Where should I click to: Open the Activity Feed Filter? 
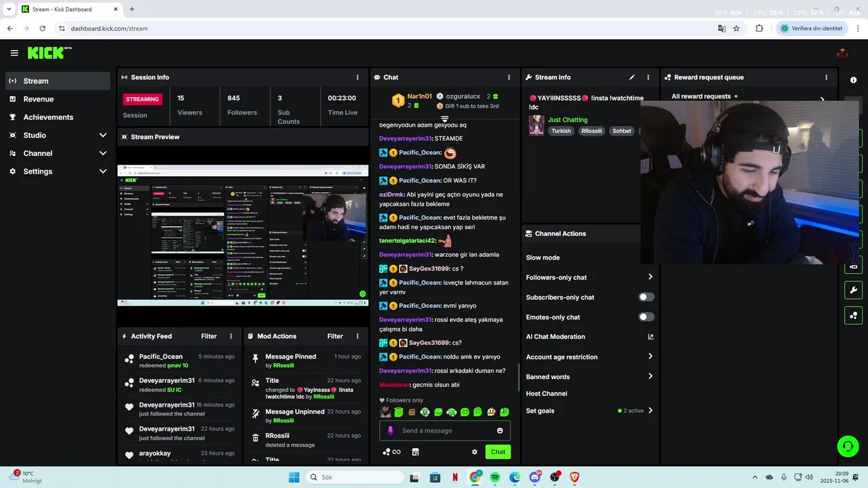pos(209,336)
